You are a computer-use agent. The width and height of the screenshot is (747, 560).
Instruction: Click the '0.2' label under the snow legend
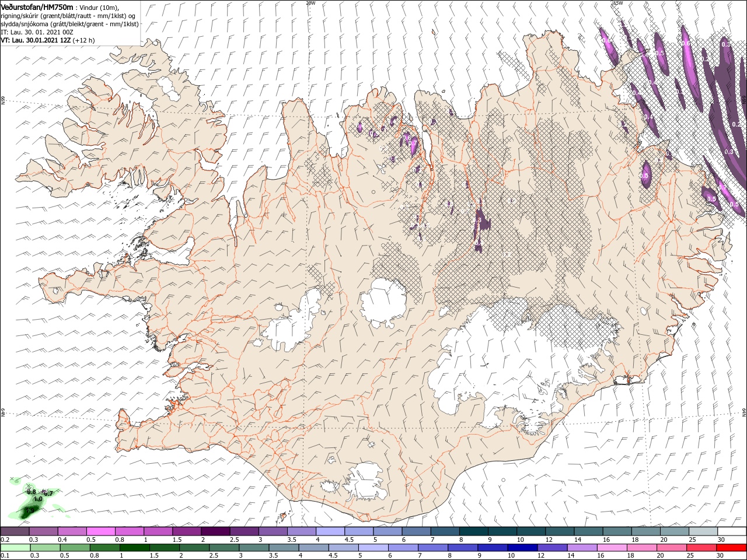tap(5, 540)
